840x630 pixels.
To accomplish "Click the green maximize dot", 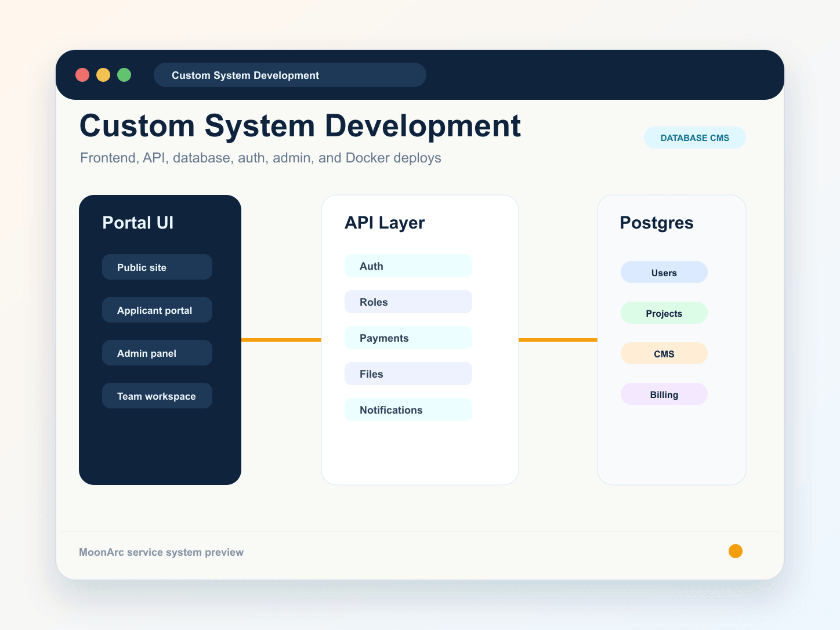I will click(x=124, y=75).
